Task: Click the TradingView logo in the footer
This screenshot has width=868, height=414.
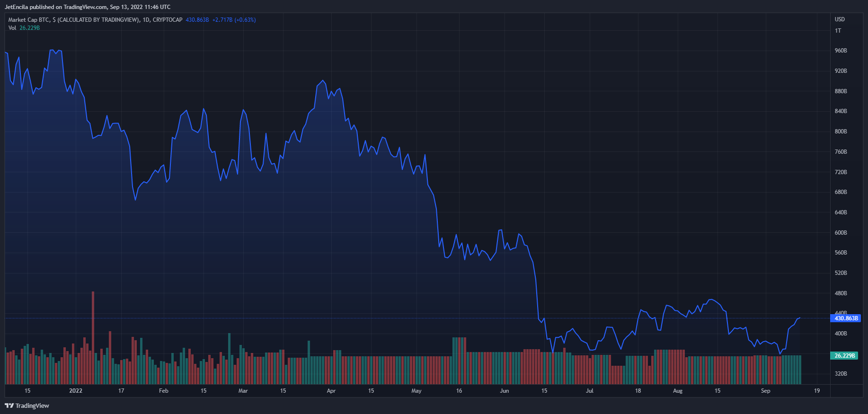Action: click(27, 405)
